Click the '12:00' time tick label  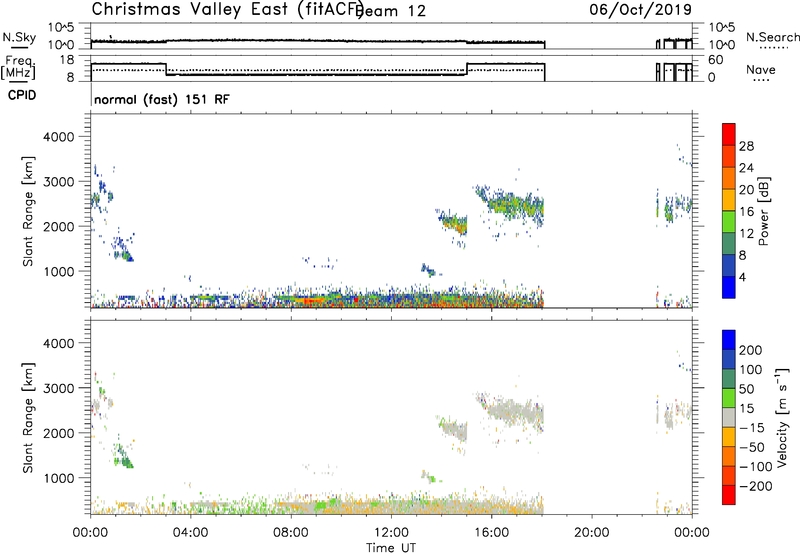pos(391,533)
